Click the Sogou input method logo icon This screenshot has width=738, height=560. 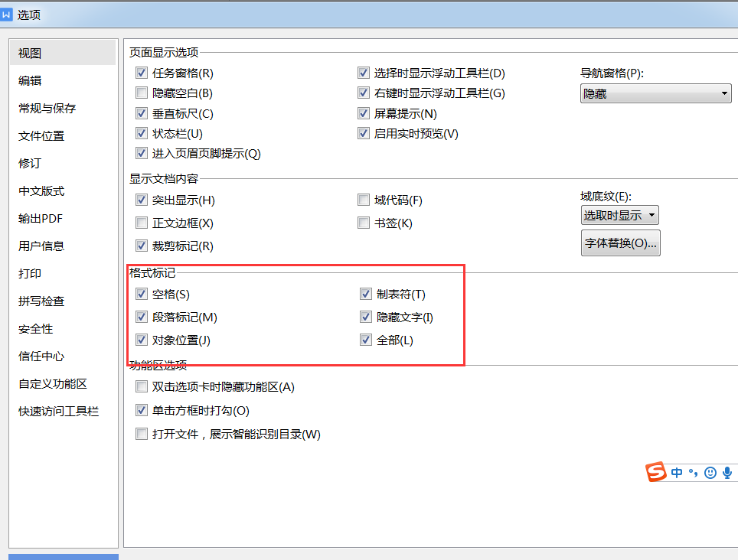pos(656,472)
